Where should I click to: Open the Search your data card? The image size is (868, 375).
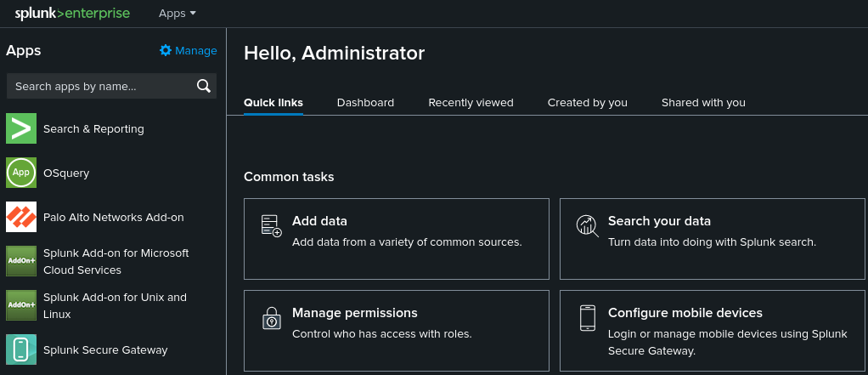tap(713, 239)
